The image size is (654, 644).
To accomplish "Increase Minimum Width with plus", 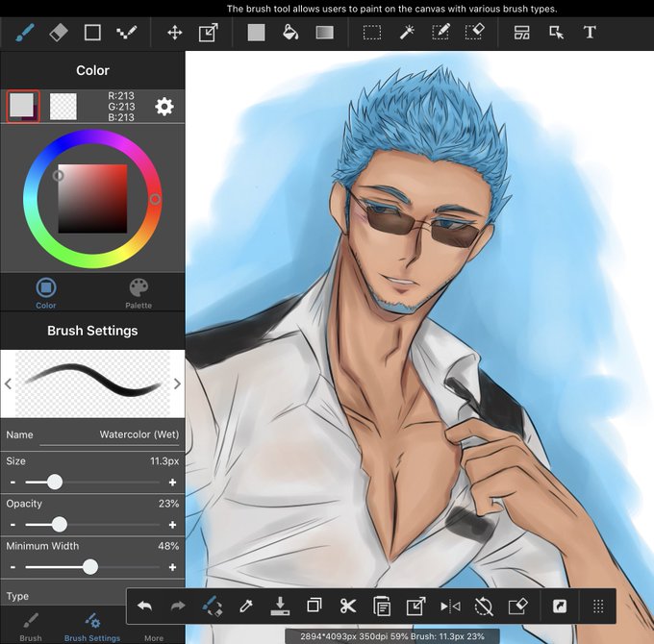I will (172, 567).
